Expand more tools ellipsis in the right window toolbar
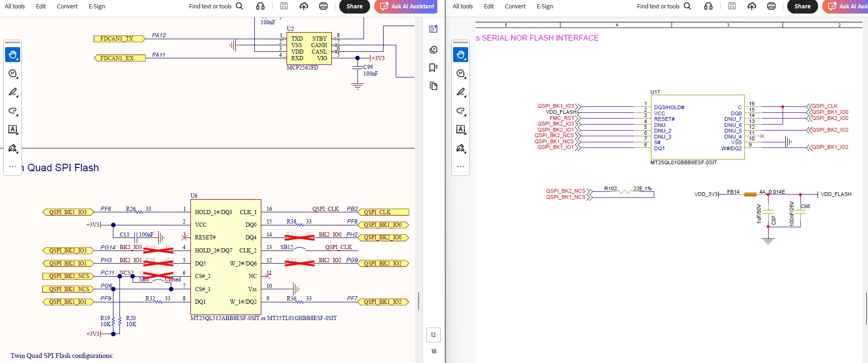Screen dimensions: 868x363 [461, 166]
